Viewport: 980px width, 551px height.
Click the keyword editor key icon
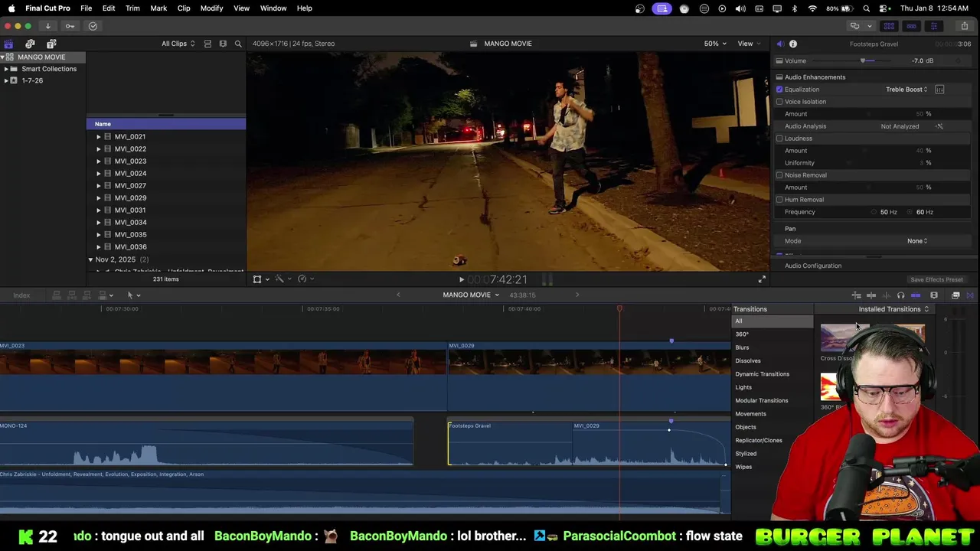click(70, 26)
